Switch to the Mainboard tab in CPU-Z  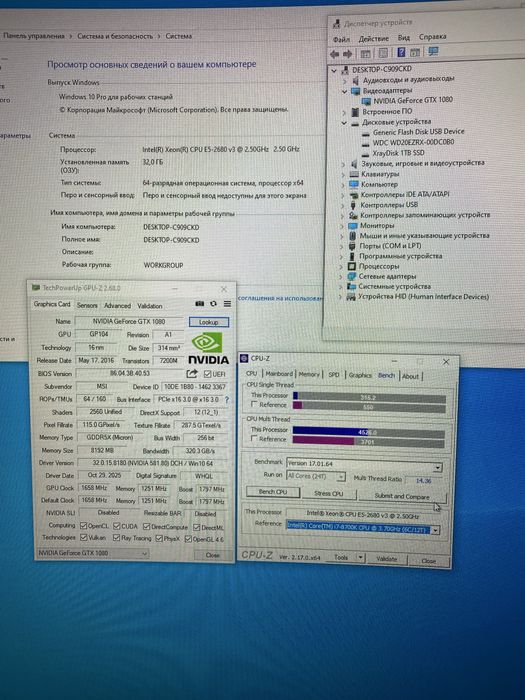tap(279, 374)
